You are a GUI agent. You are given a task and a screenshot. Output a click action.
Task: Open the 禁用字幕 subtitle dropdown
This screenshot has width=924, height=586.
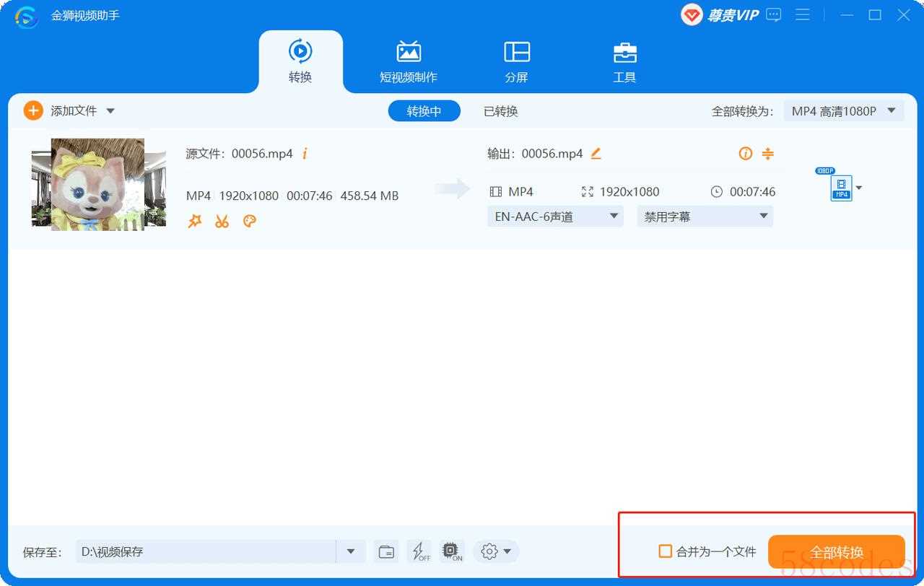click(705, 217)
